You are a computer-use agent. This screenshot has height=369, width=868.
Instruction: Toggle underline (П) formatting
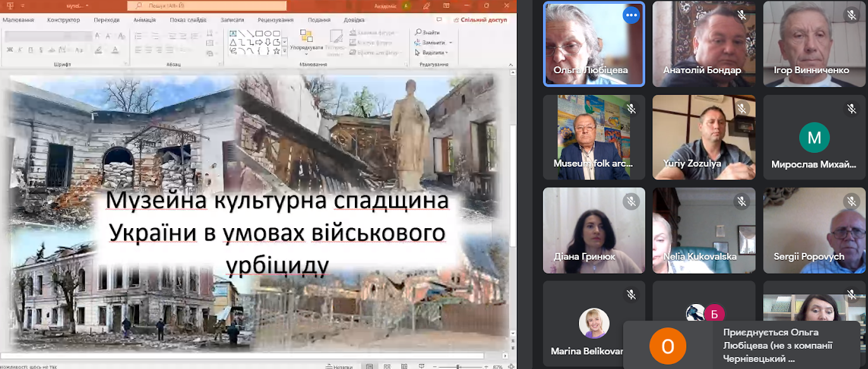point(32,50)
